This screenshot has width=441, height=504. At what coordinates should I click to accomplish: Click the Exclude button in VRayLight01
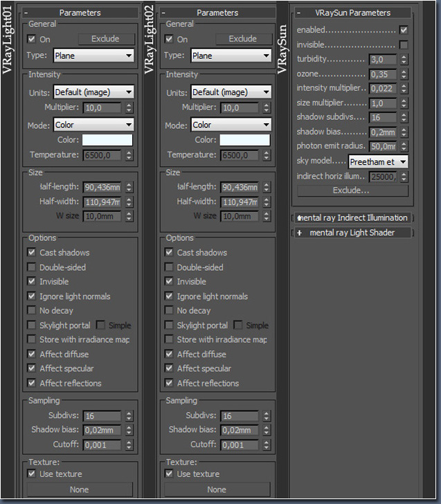(x=105, y=39)
